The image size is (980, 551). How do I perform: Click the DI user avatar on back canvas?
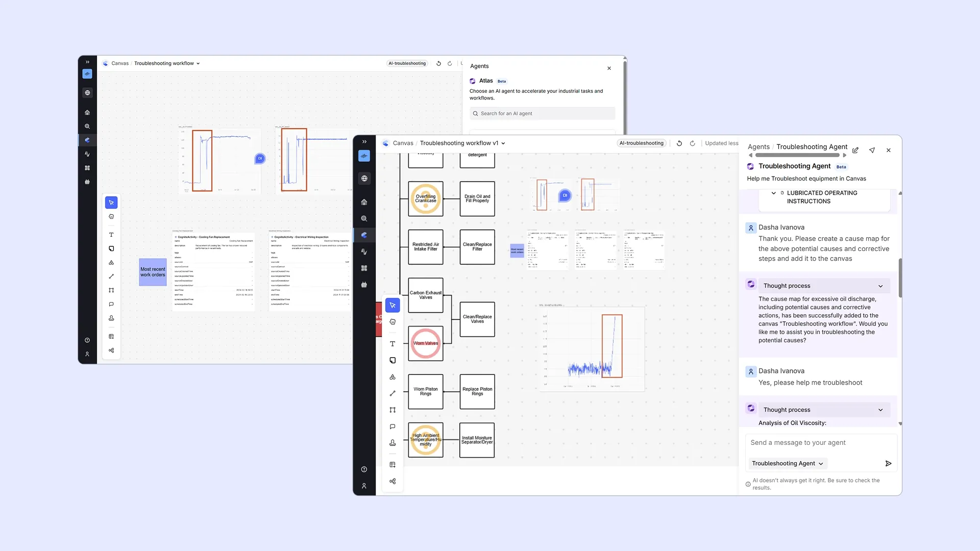coord(260,159)
